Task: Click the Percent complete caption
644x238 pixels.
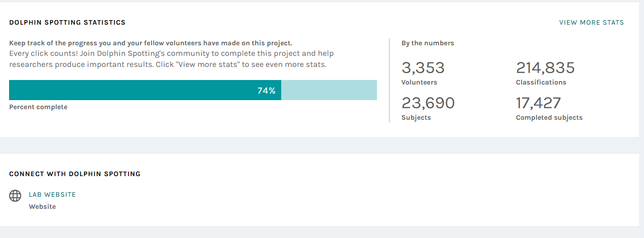Action: click(38, 107)
